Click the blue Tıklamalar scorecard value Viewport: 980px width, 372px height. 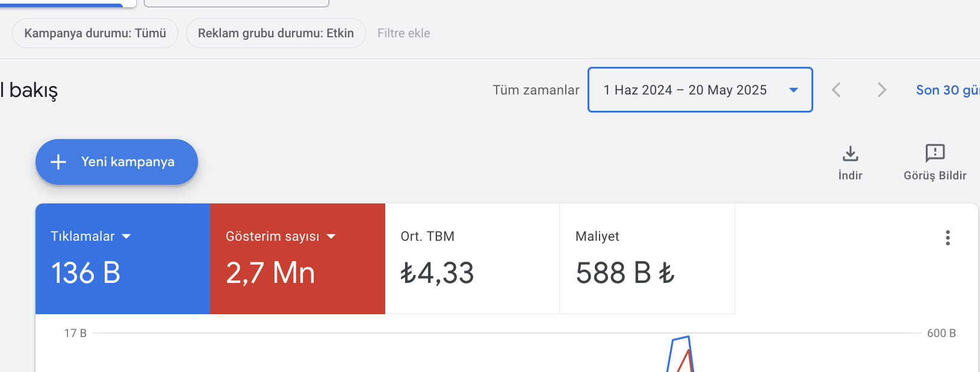(x=85, y=273)
